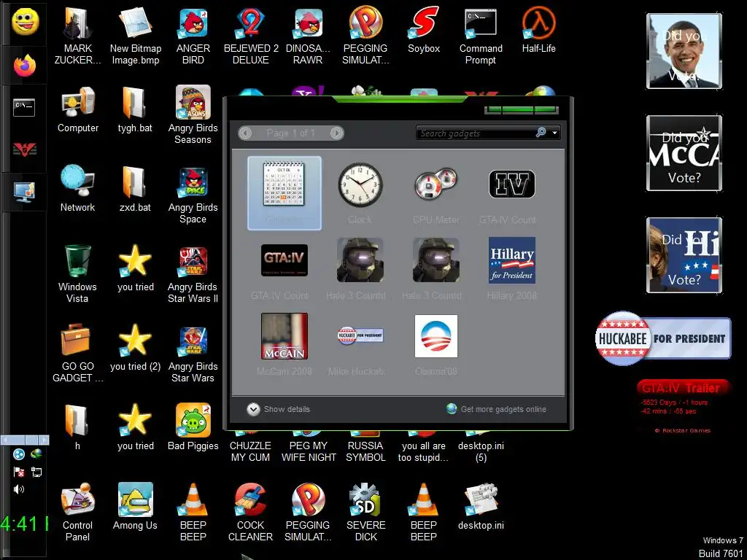Select the DINOSA... RAWR shortcut
Screen dimensions: 747x560
pos(308,36)
